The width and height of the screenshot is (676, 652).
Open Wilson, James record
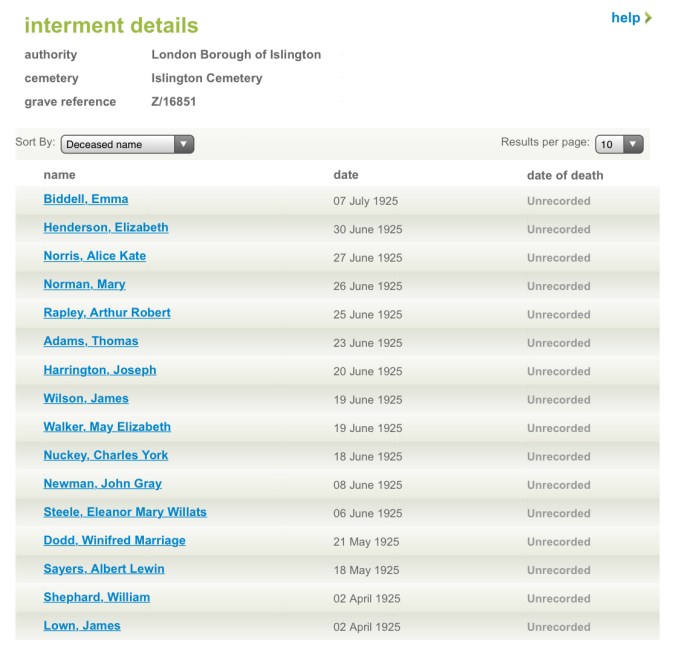(86, 398)
